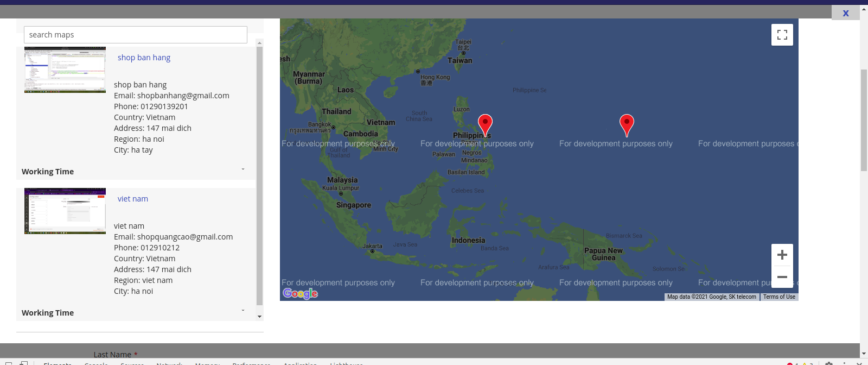Screen dimensions: 868x365
Task: Click the Google logo on the map
Action: (300, 293)
